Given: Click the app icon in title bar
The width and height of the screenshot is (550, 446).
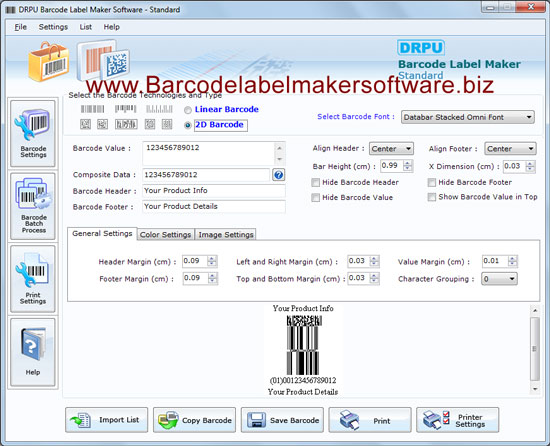Looking at the screenshot, I should tap(11, 10).
